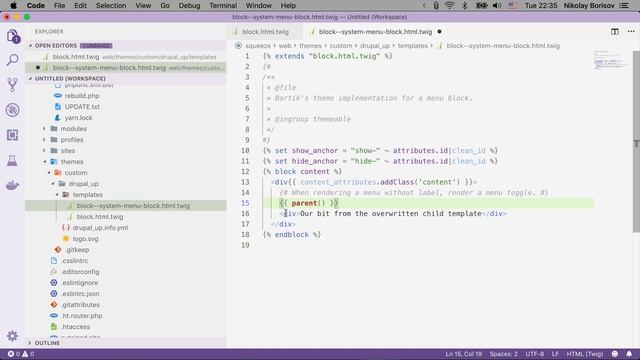Open the View menu

[143, 5]
